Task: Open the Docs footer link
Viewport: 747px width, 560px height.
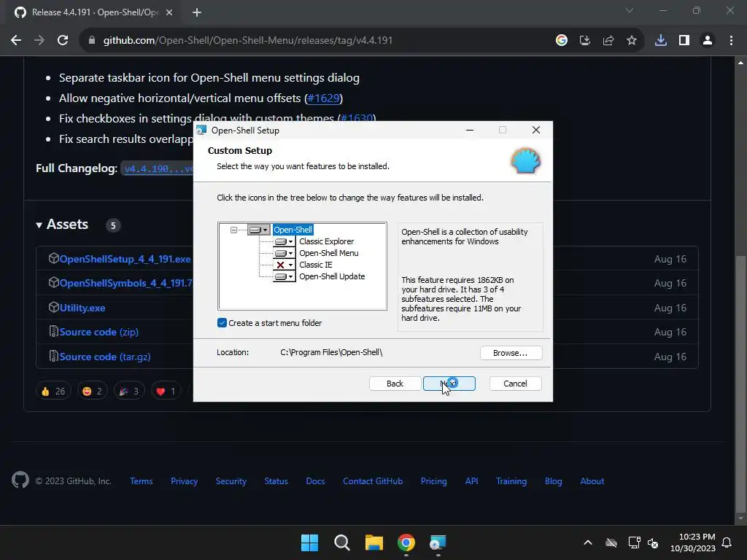Action: [x=315, y=481]
